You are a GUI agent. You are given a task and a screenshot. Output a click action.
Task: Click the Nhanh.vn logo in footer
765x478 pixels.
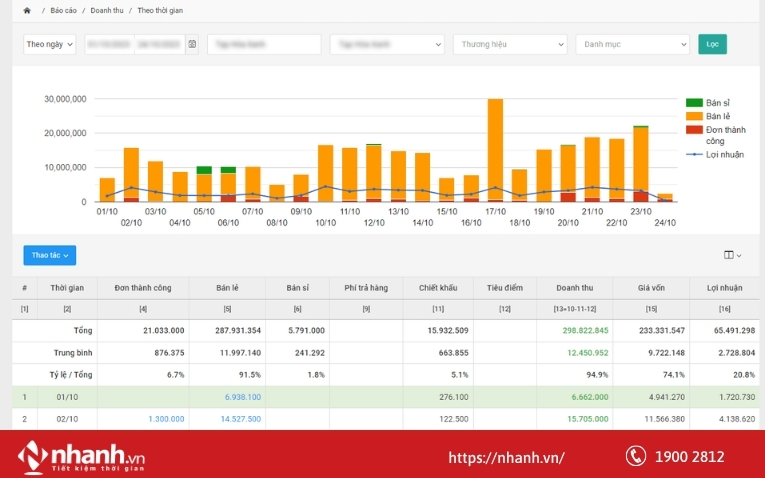[x=78, y=456]
